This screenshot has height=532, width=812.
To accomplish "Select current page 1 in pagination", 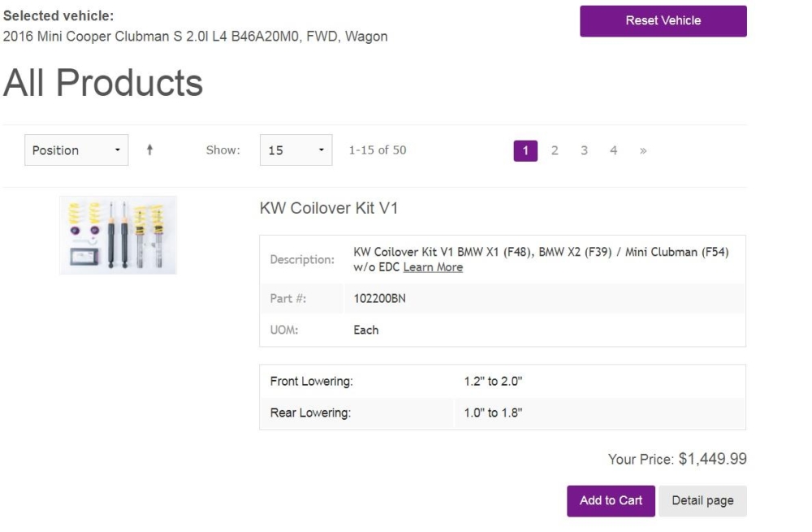I will point(525,151).
